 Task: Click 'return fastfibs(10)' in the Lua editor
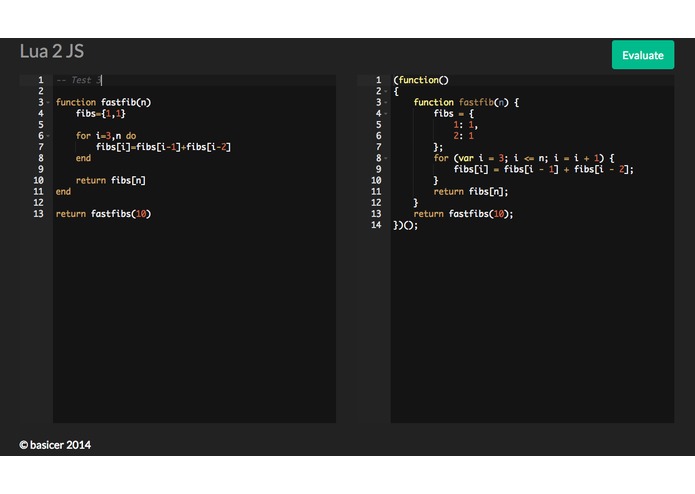pos(103,214)
